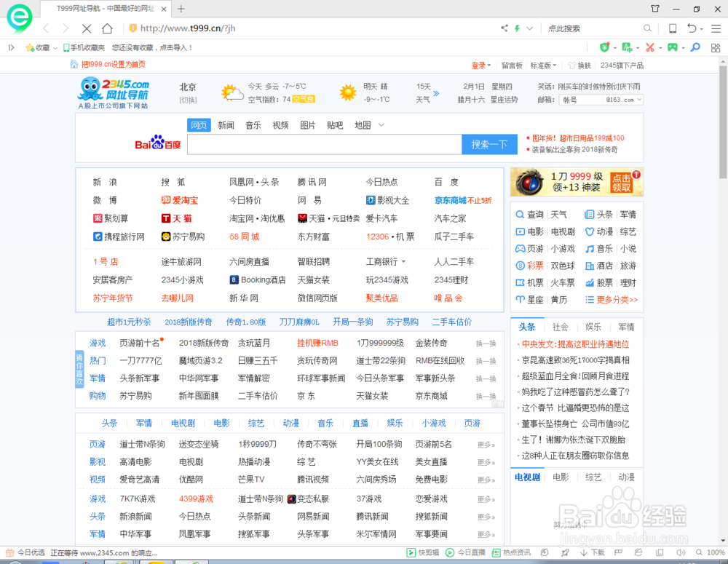The image size is (728, 564).
Task: Select the Baidu images search tab
Action: click(x=307, y=125)
